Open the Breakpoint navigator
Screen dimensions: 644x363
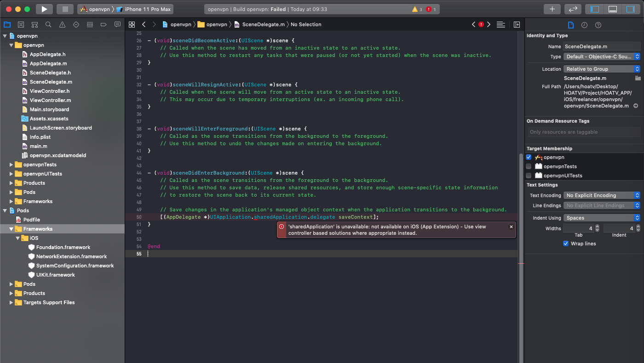(x=103, y=24)
